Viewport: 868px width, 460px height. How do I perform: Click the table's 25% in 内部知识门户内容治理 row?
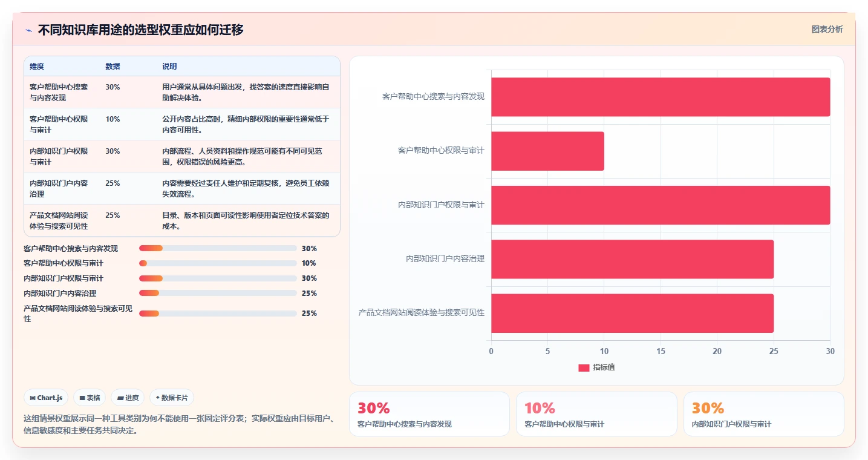[113, 183]
